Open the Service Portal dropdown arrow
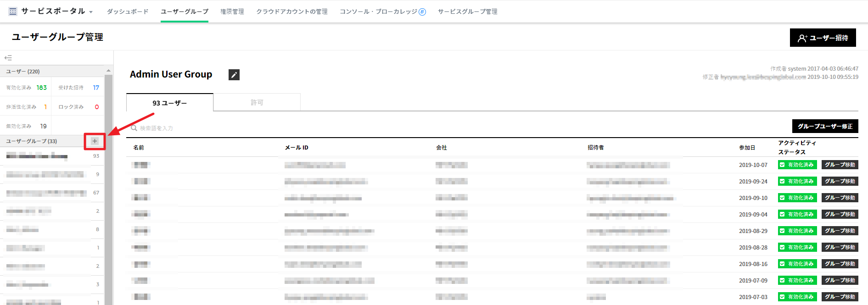The height and width of the screenshot is (305, 868). [91, 12]
